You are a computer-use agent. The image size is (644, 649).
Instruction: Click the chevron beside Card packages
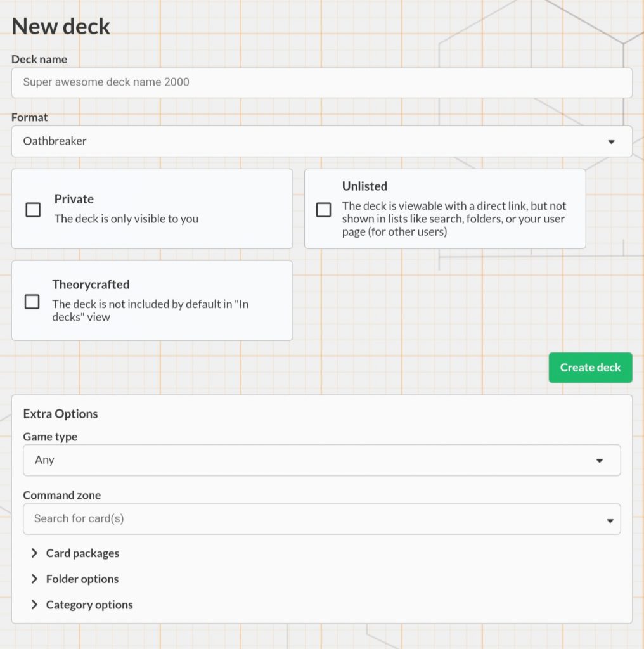[34, 553]
